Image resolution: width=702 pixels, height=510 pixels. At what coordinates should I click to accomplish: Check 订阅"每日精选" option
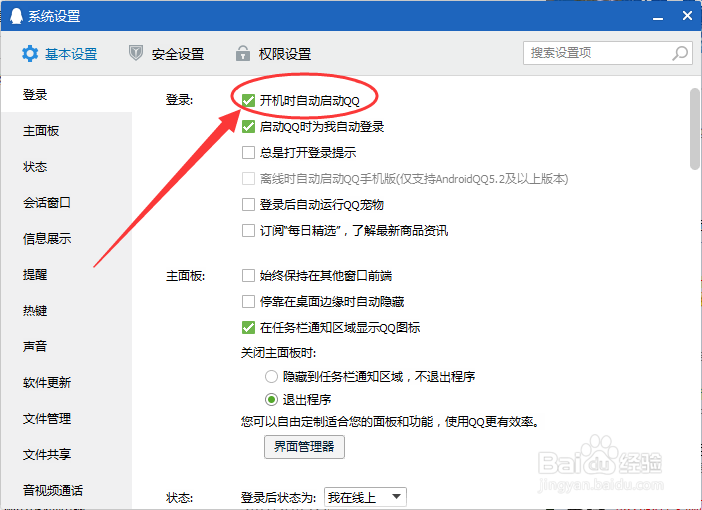tap(248, 231)
